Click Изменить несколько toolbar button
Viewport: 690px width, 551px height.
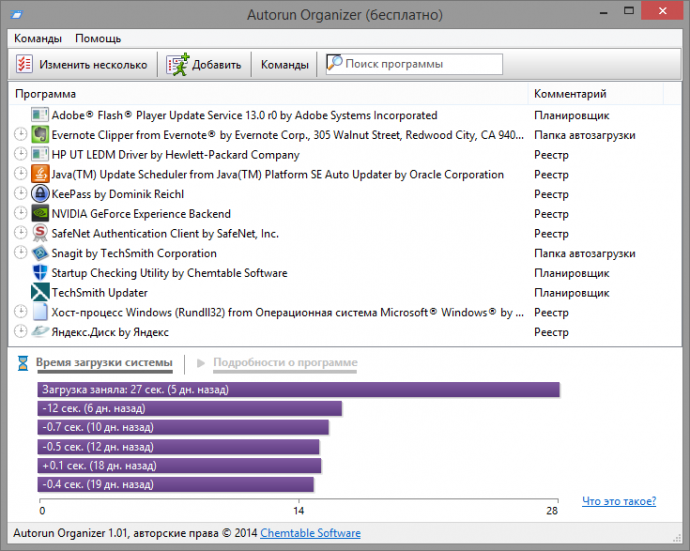[x=82, y=64]
